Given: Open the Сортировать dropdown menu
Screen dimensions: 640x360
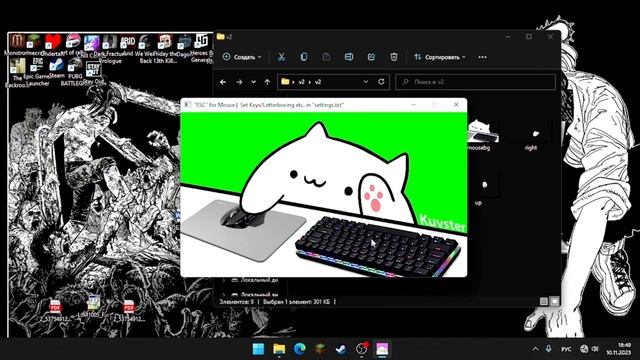Looking at the screenshot, I should coord(440,57).
